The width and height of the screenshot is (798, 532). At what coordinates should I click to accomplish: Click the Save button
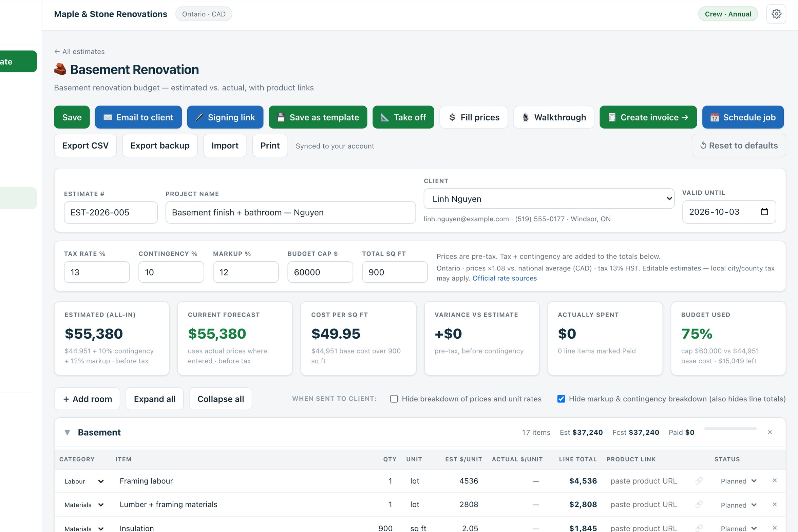coord(72,117)
